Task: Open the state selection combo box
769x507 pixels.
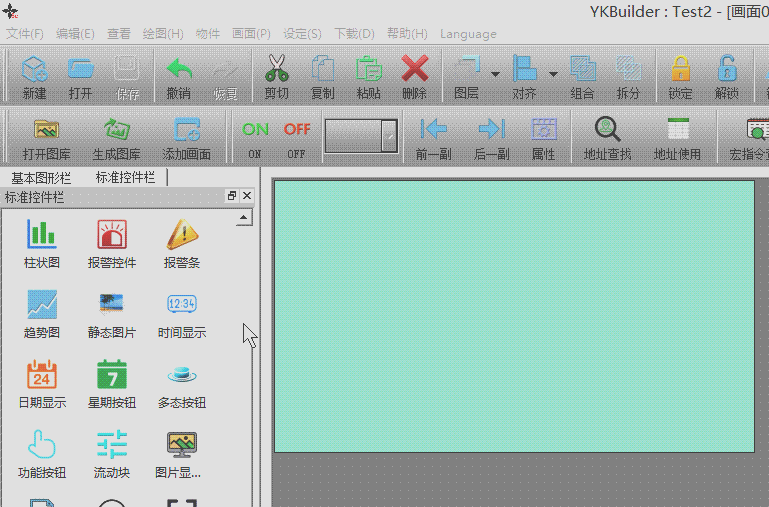Action: coord(361,136)
